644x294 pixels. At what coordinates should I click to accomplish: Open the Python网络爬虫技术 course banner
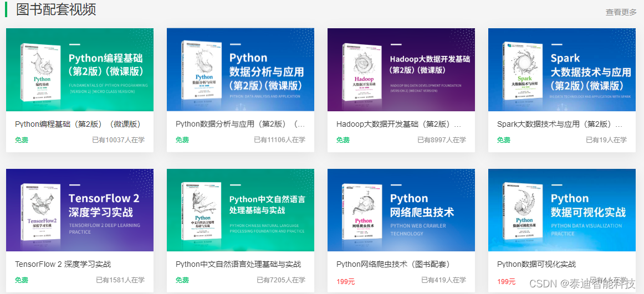tap(401, 210)
